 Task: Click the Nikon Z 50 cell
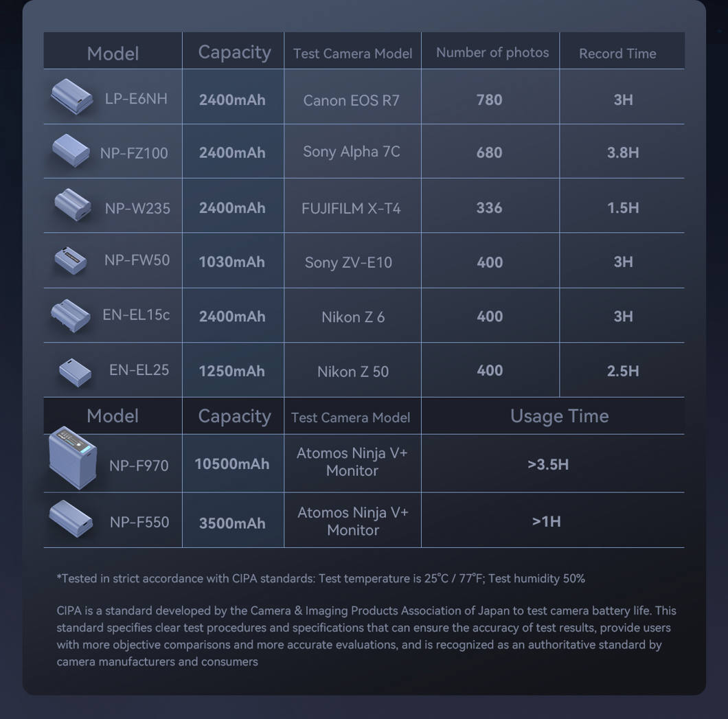tap(352, 372)
